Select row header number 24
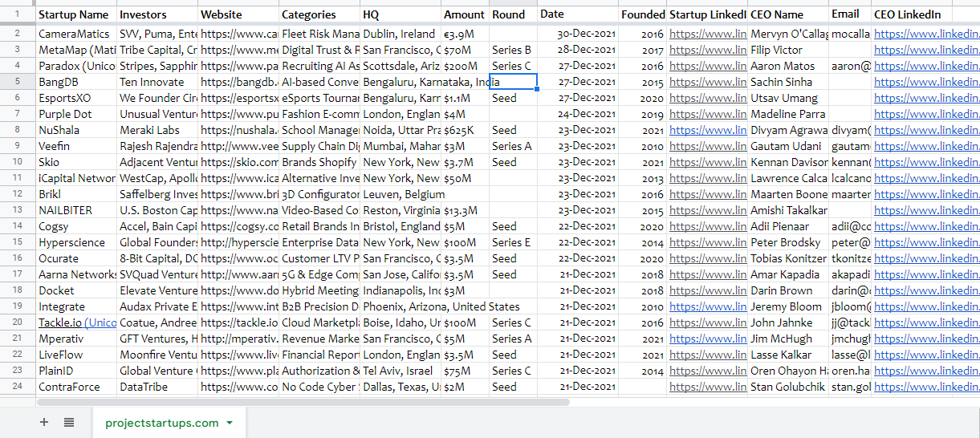The height and width of the screenshot is (438, 980). (18, 387)
